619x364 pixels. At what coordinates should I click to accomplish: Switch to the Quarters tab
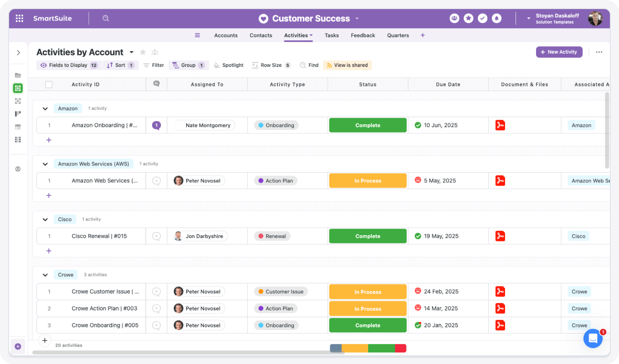(398, 35)
